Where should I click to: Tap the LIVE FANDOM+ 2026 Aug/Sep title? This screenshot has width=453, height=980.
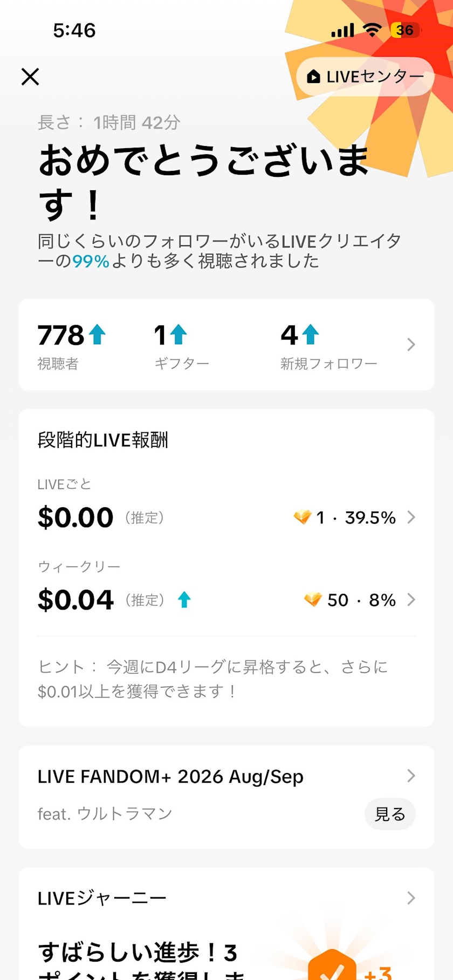click(170, 776)
